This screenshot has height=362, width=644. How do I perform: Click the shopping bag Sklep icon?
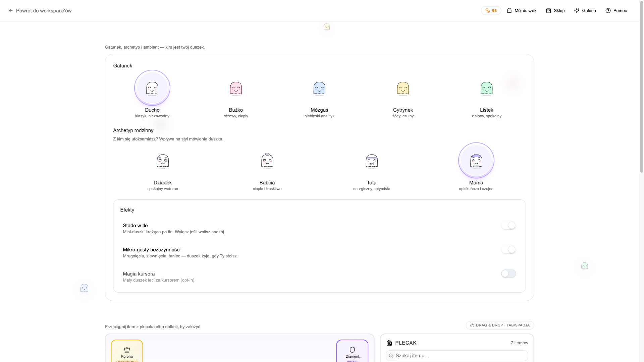click(x=548, y=11)
